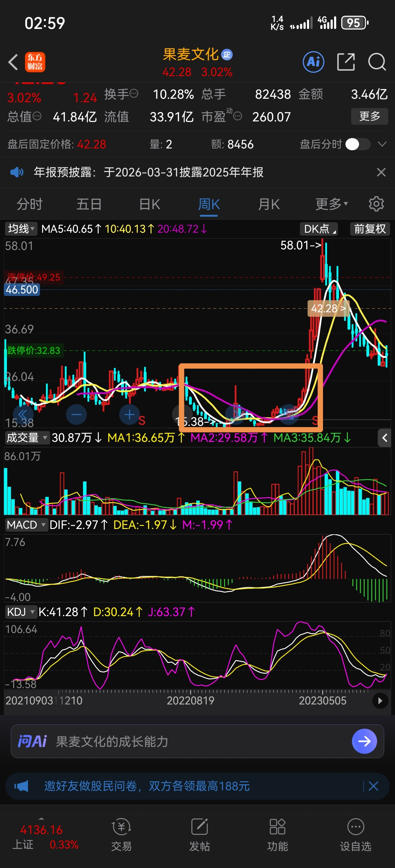Tap the 更多 button for more stats
395x868 pixels.
(x=370, y=116)
